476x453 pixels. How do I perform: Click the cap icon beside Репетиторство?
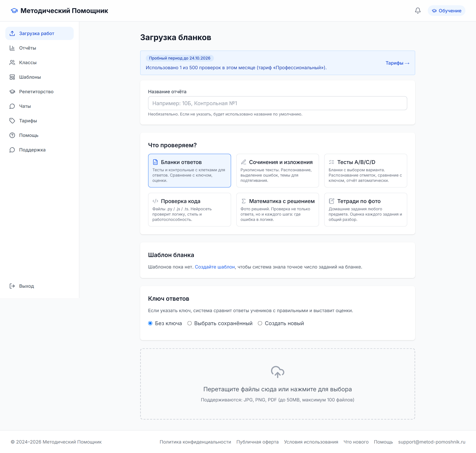pyautogui.click(x=12, y=91)
